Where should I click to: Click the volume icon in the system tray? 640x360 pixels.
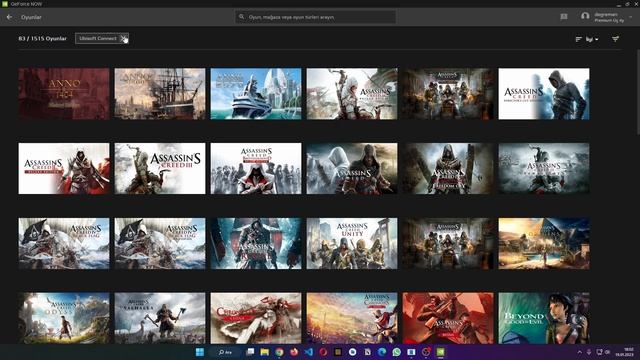tap(607, 352)
